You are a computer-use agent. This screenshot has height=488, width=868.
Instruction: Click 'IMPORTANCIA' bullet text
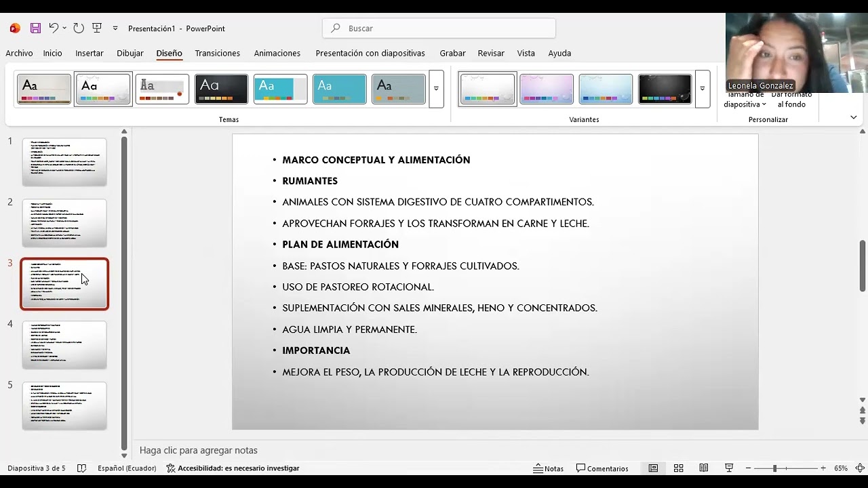point(316,350)
